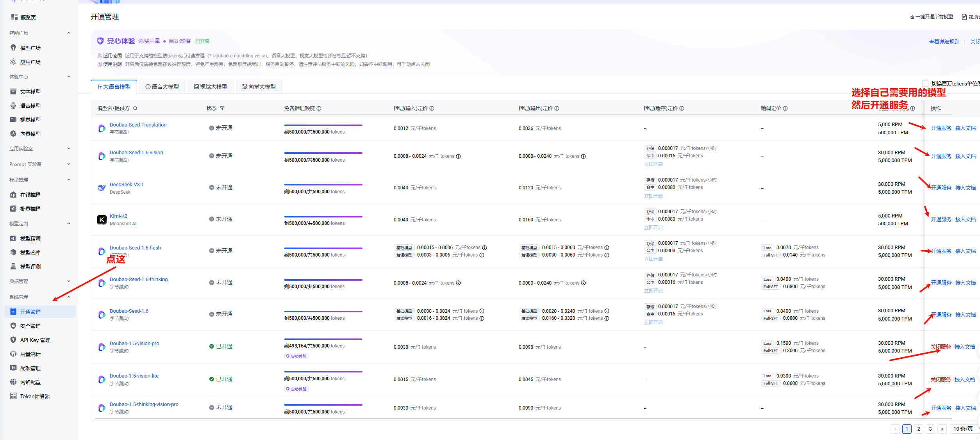Image resolution: width=980 pixels, height=440 pixels.
Task: Open the 概览页 overview icon
Action: tap(14, 17)
